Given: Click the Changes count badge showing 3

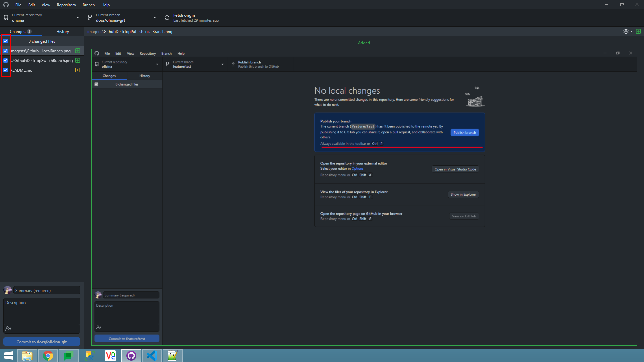Looking at the screenshot, I should click(x=29, y=31).
